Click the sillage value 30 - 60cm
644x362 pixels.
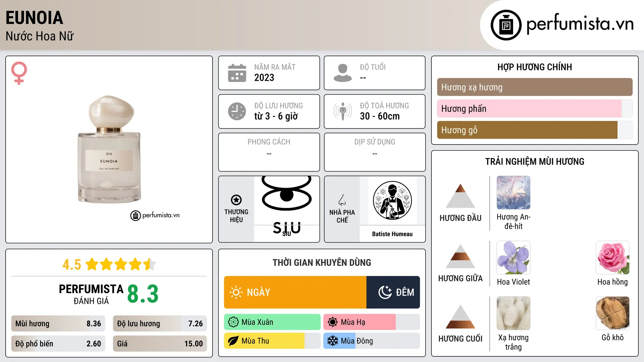pyautogui.click(x=380, y=116)
